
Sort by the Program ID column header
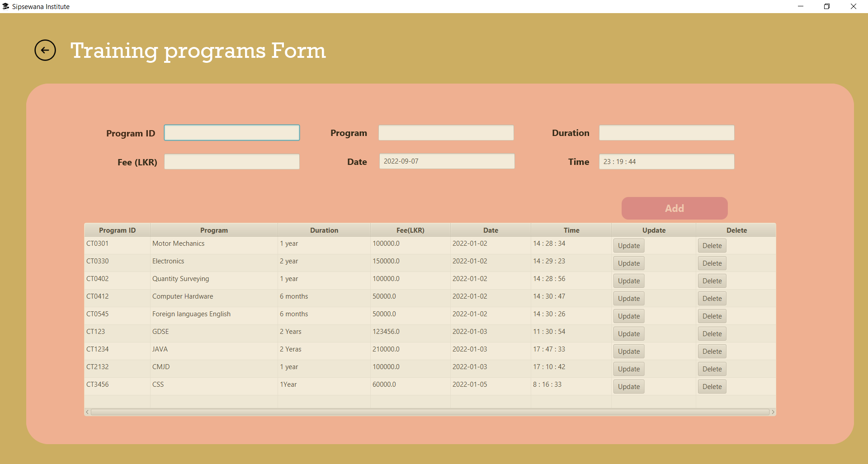point(117,230)
